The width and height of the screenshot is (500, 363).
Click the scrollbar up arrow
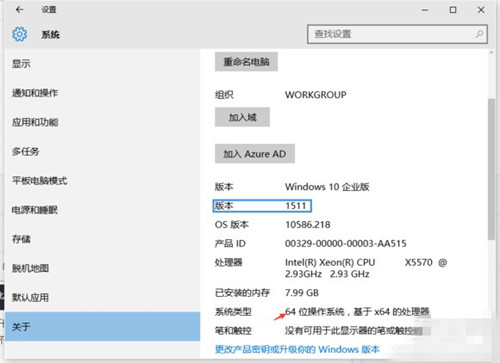coord(491,53)
